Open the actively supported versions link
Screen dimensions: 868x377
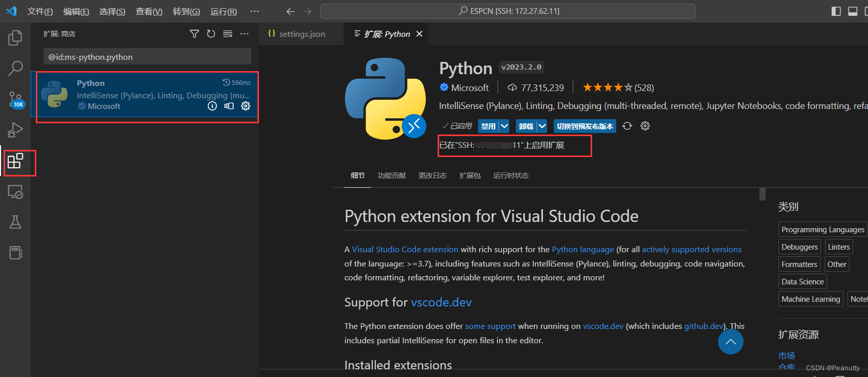[691, 249]
